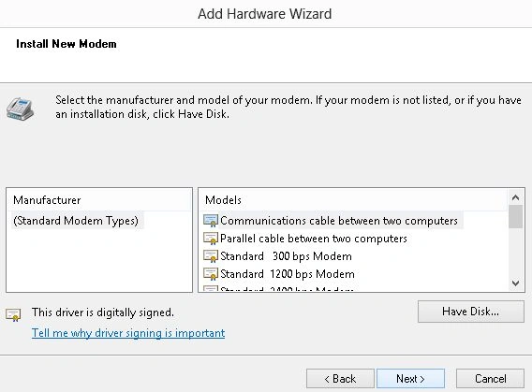Proceed with the Next button
The height and width of the screenshot is (392, 532).
pyautogui.click(x=410, y=379)
